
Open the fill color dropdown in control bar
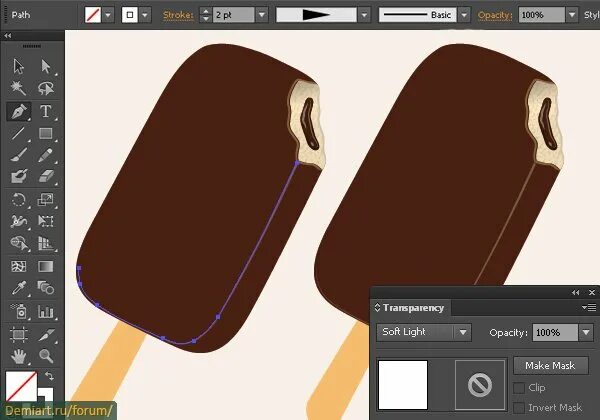click(x=108, y=15)
